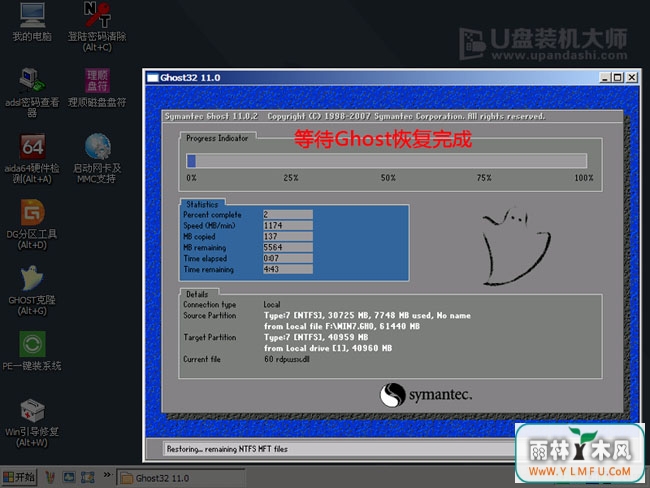
Task: Click the Details panel label
Action: 197,294
